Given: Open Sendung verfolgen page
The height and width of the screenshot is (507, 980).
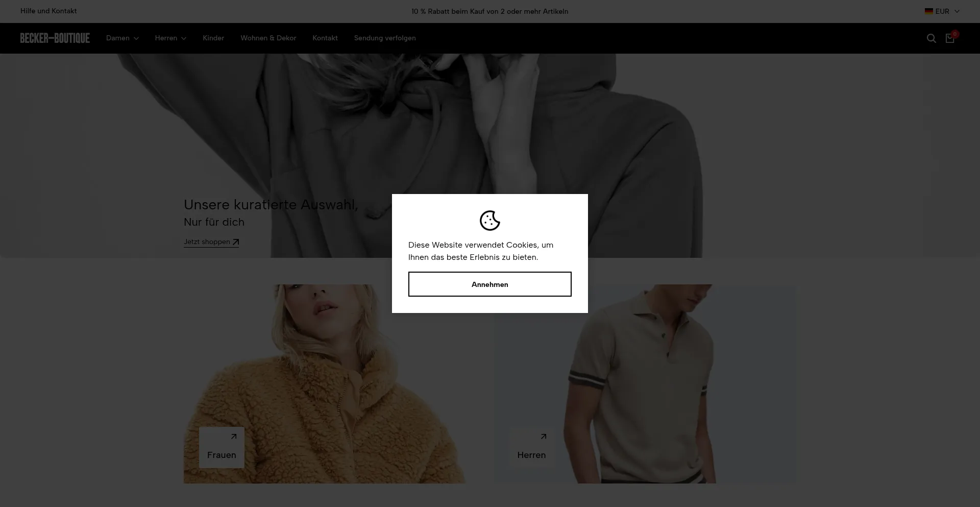Looking at the screenshot, I should [x=385, y=38].
